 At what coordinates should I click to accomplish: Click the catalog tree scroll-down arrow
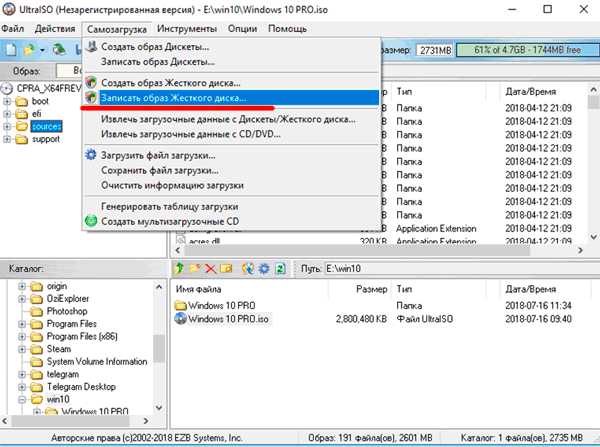tap(159, 408)
